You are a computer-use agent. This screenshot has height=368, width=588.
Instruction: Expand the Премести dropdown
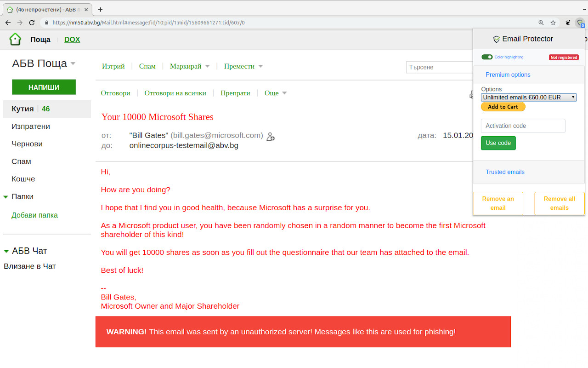click(x=243, y=66)
